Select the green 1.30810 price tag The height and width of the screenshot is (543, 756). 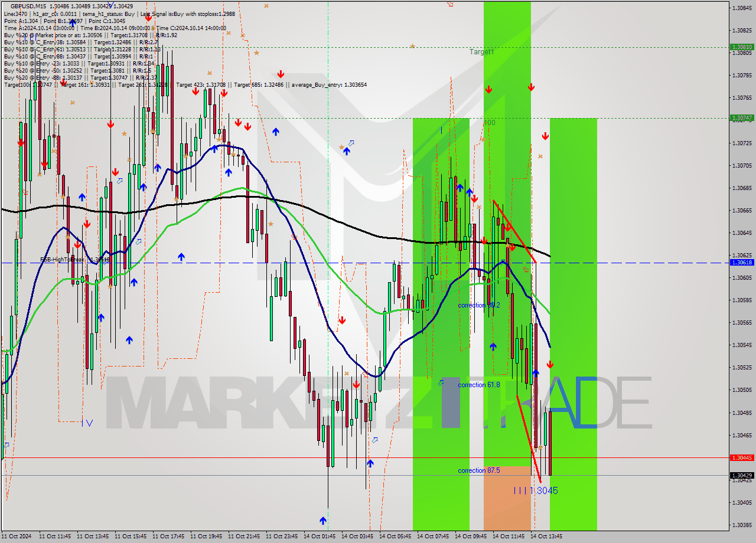pyautogui.click(x=742, y=47)
